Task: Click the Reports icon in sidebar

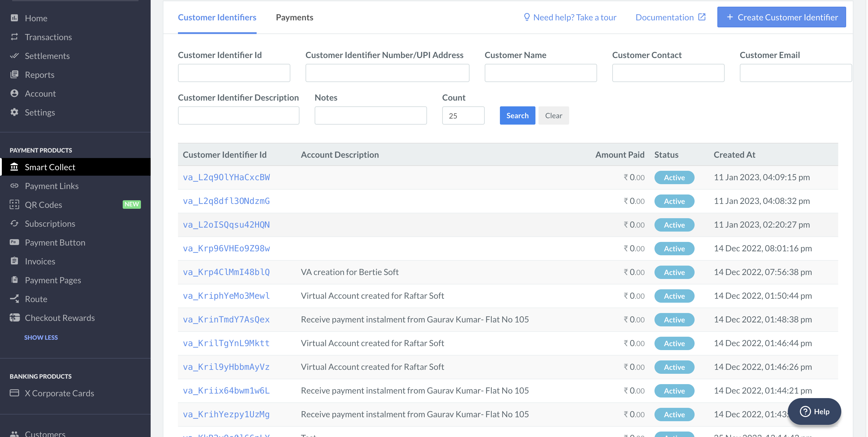Action: [14, 74]
